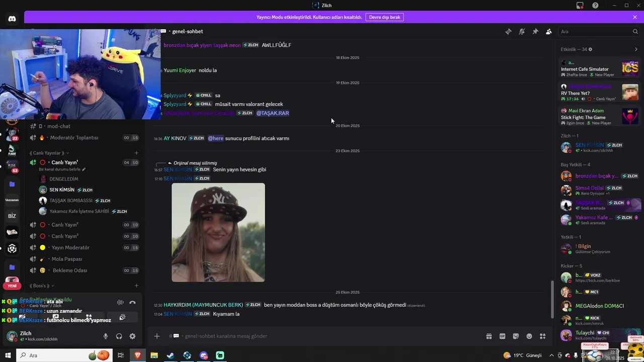This screenshot has height=362, width=644.
Task: Open the Threads icon in channel header
Action: point(508,31)
